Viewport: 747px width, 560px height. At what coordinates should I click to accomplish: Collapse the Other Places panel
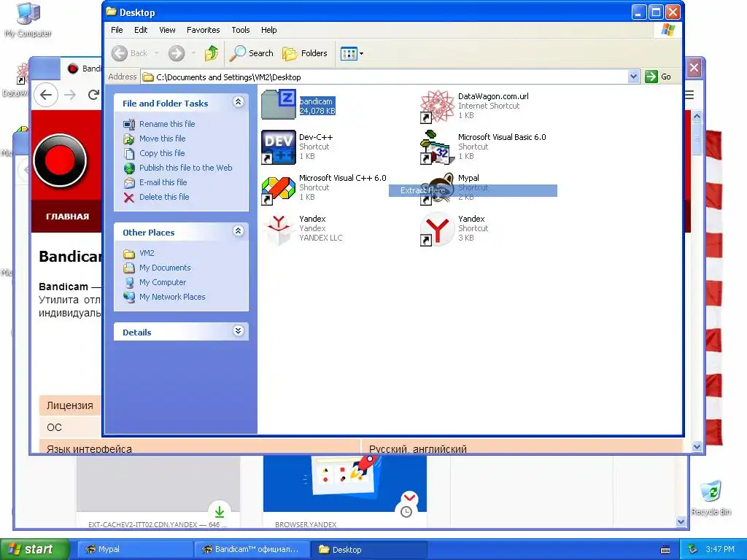[239, 231]
